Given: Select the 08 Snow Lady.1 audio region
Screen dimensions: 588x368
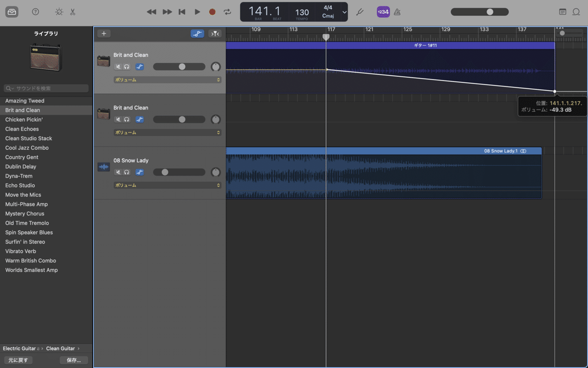Looking at the screenshot, I should click(x=384, y=173).
